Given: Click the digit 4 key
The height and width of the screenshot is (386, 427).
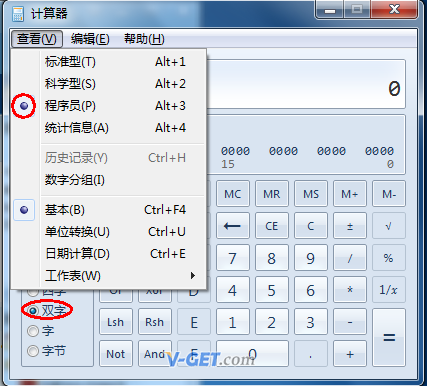Looking at the screenshot, I should 233,290.
